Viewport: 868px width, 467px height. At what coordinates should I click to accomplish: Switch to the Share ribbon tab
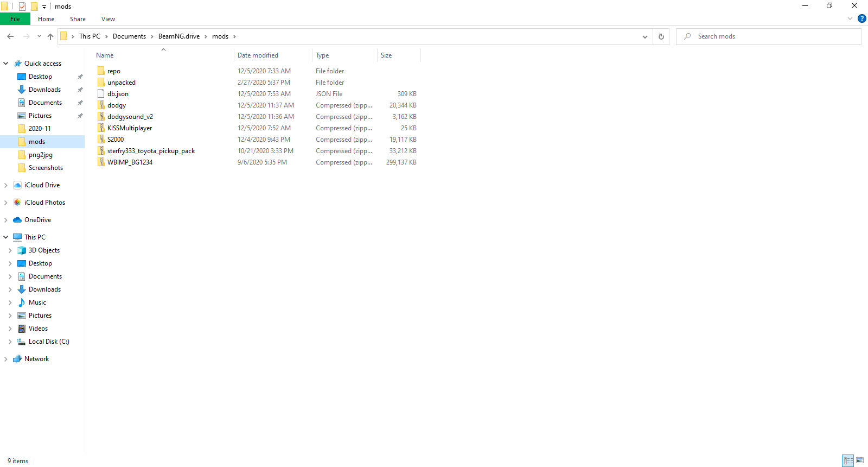[x=78, y=19]
